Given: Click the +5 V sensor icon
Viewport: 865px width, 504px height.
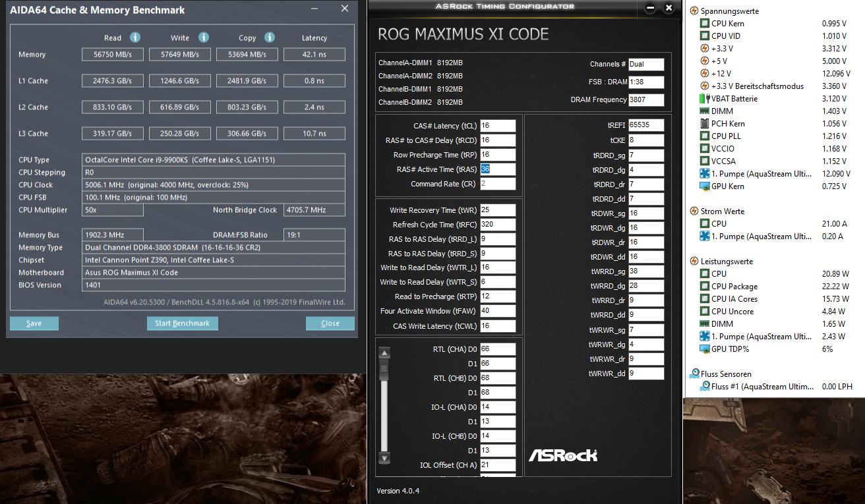Looking at the screenshot, I should point(705,61).
